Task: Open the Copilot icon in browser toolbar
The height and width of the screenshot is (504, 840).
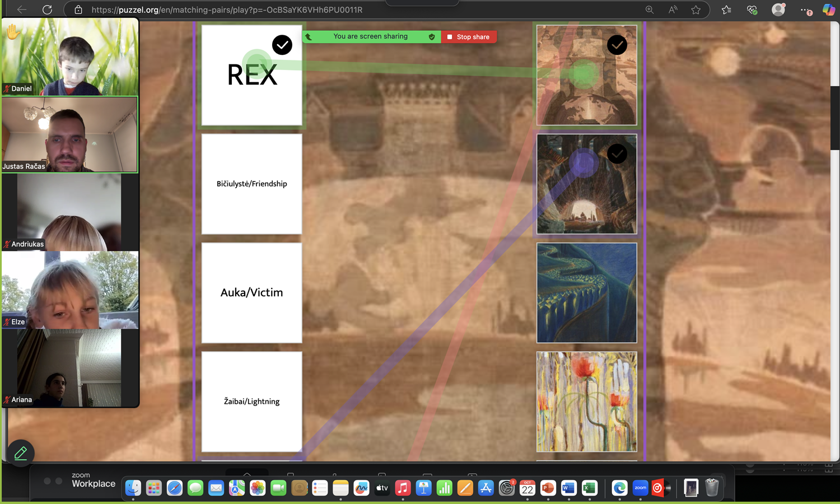Action: 828,10
